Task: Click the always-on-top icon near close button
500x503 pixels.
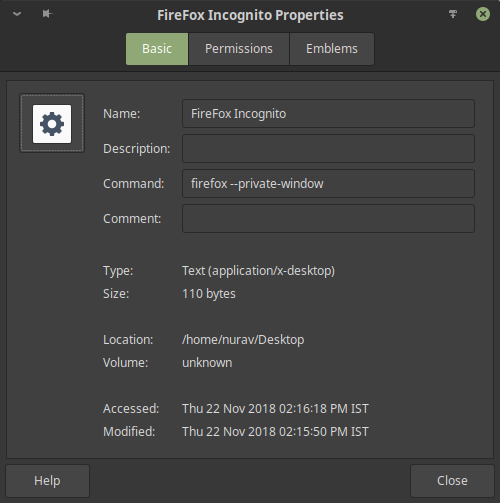Action: click(x=453, y=14)
